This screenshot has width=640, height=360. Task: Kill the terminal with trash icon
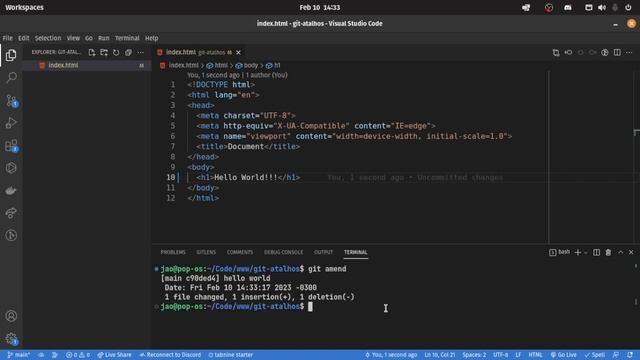pyautogui.click(x=608, y=253)
